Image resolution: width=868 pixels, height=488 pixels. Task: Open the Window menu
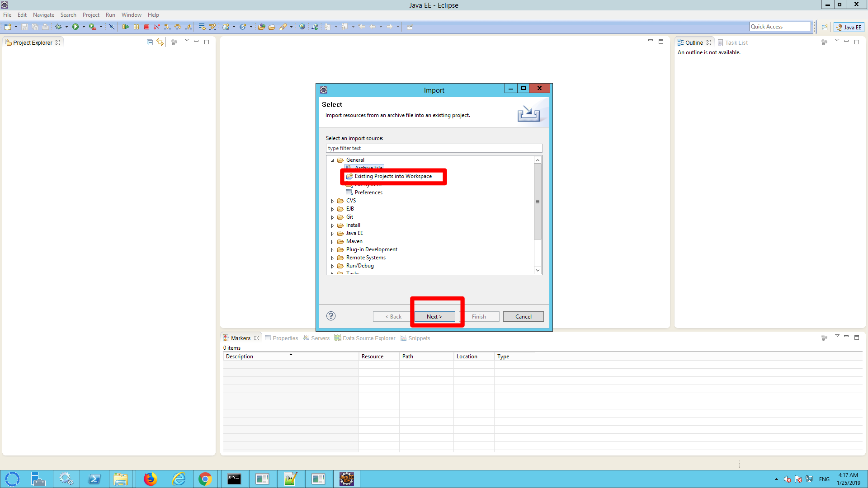pyautogui.click(x=131, y=15)
